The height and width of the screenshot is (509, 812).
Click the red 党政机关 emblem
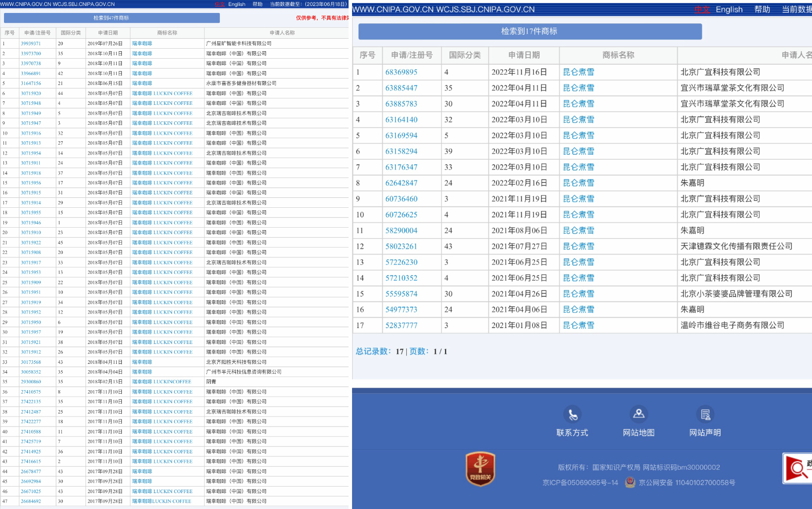coord(480,468)
